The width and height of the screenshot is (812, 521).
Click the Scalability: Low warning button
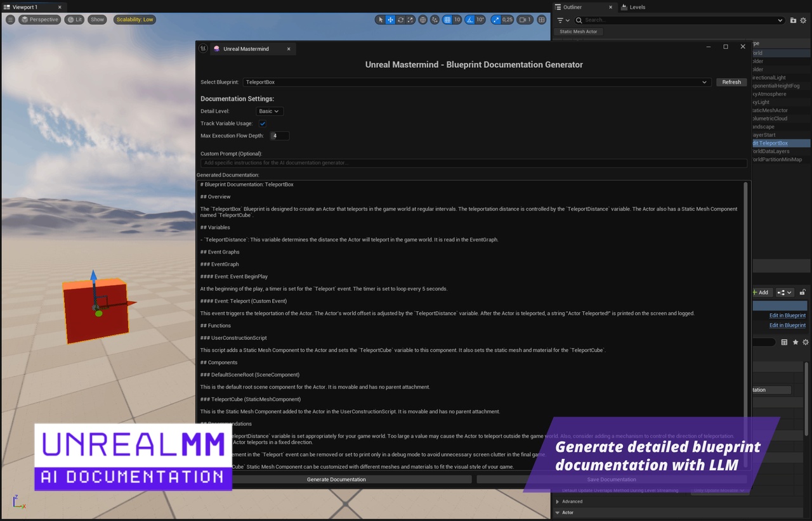click(x=134, y=20)
